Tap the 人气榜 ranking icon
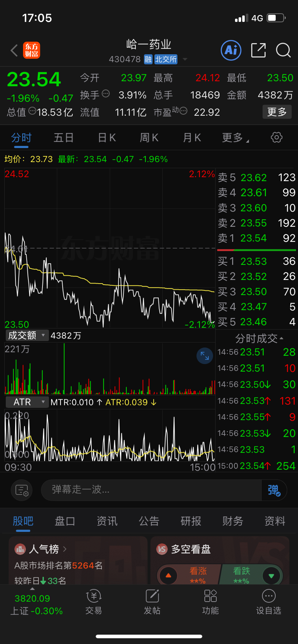Image resolution: width=298 pixels, height=644 pixels. click(20, 549)
